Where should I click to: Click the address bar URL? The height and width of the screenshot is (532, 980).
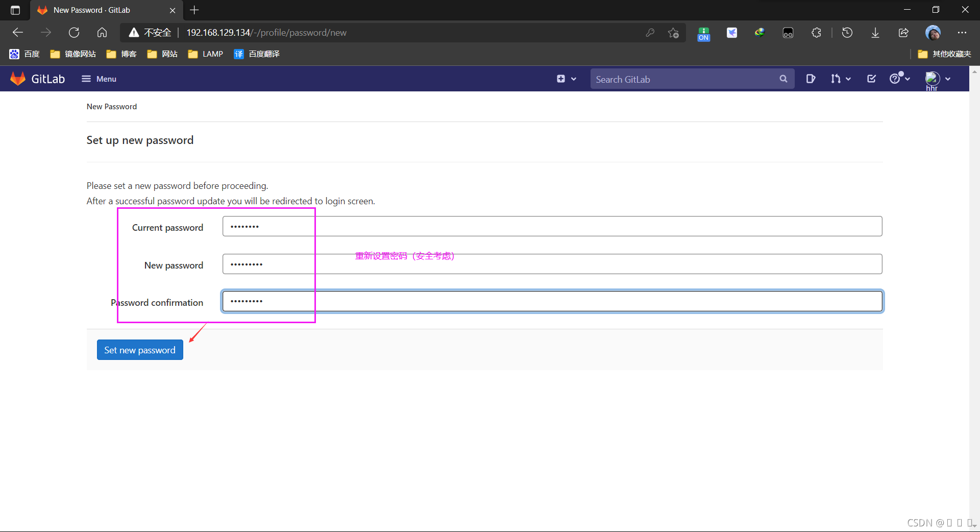point(266,33)
